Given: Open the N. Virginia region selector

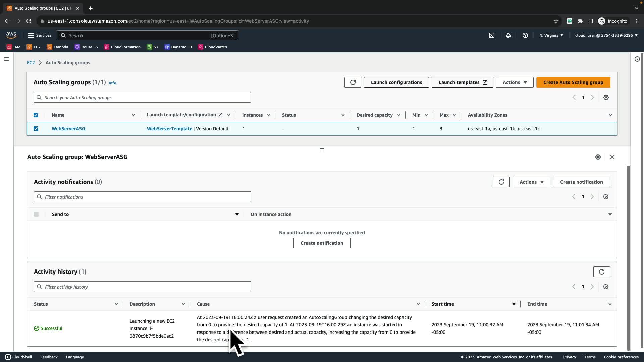Looking at the screenshot, I should 551,35.
